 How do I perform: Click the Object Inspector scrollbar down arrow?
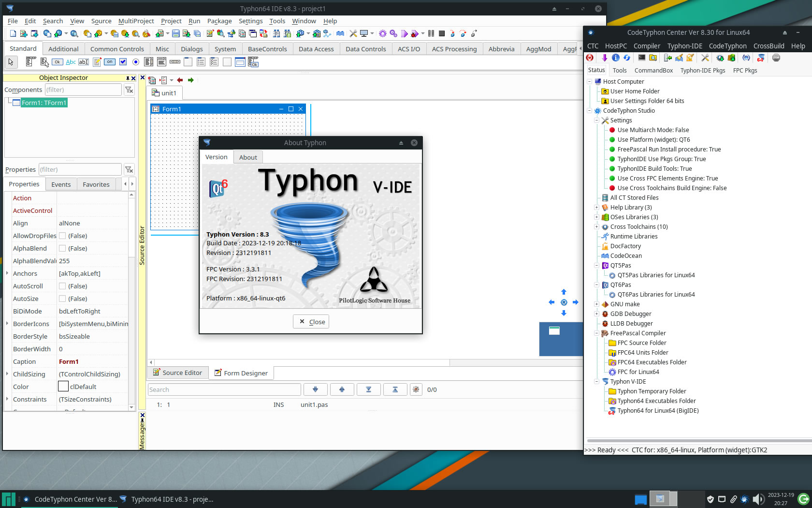point(131,407)
